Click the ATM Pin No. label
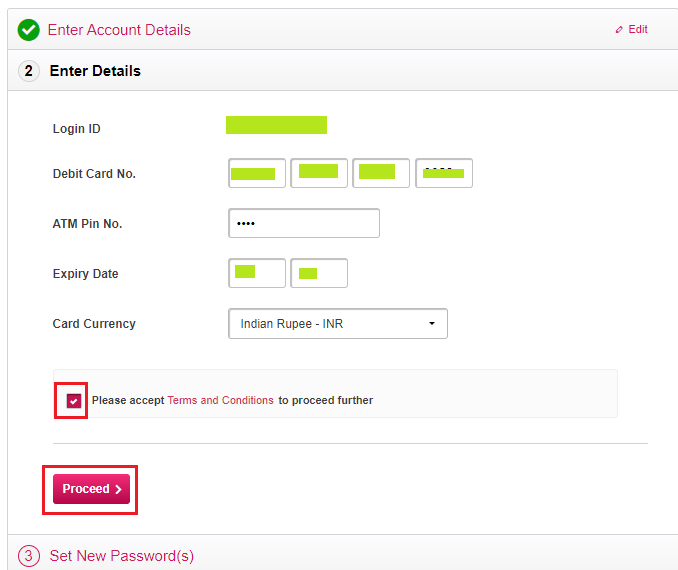678x570 pixels. click(87, 224)
